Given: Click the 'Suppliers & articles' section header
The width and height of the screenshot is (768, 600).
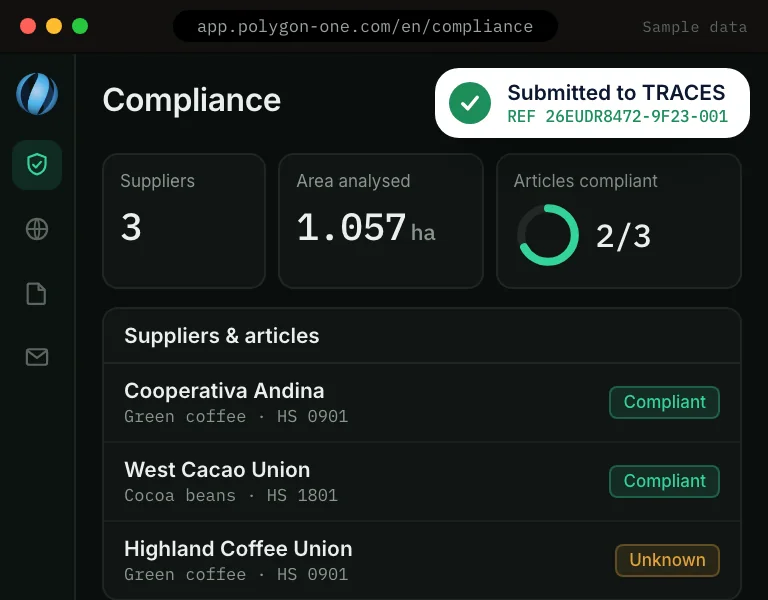Looking at the screenshot, I should click(x=222, y=336).
